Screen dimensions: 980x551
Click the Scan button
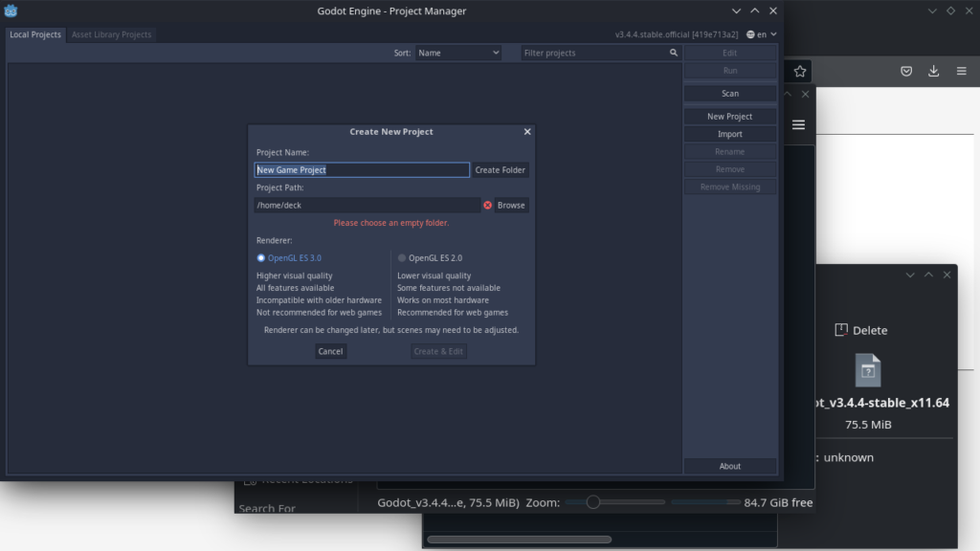tap(729, 93)
